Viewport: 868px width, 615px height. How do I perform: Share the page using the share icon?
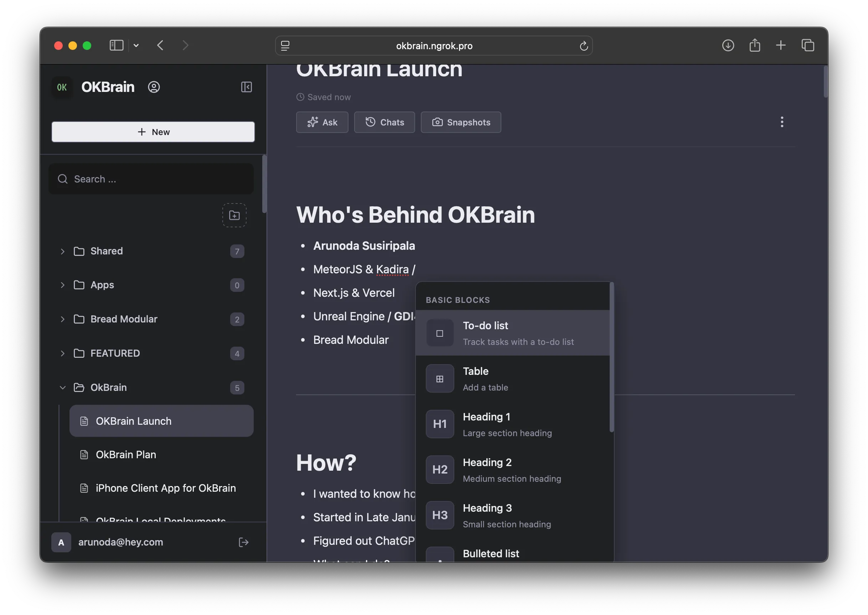(754, 46)
